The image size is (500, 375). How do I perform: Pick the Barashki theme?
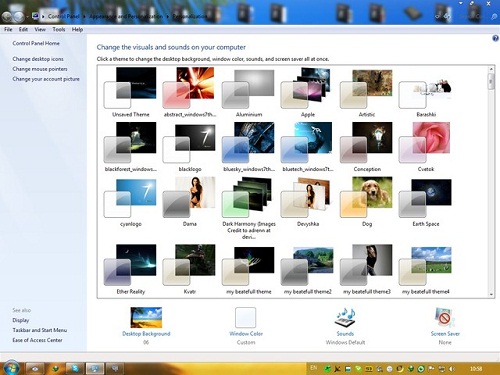click(425, 94)
